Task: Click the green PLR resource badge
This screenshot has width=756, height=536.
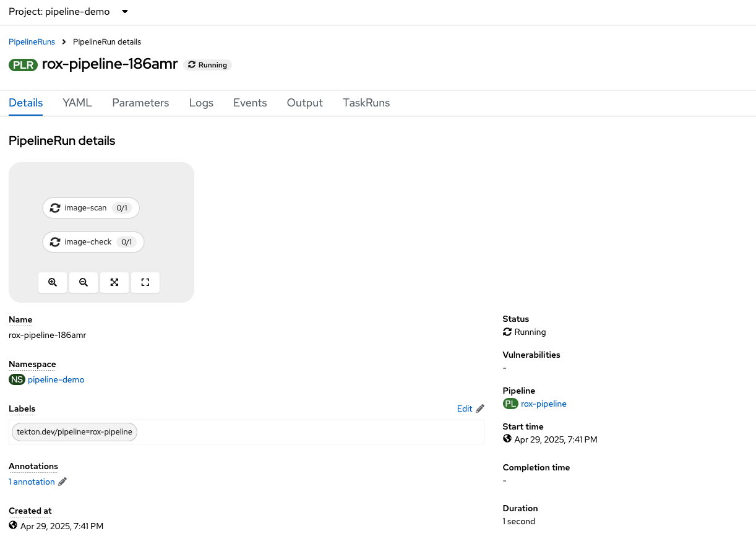Action: point(24,64)
